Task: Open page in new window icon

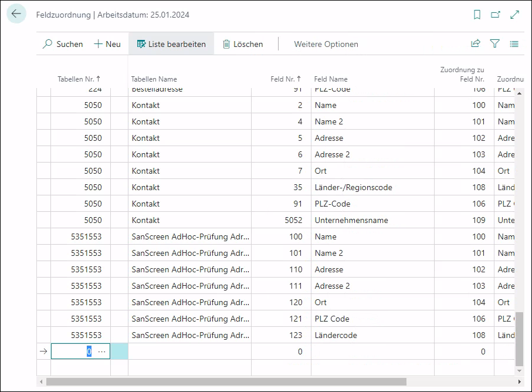Action: pyautogui.click(x=496, y=15)
